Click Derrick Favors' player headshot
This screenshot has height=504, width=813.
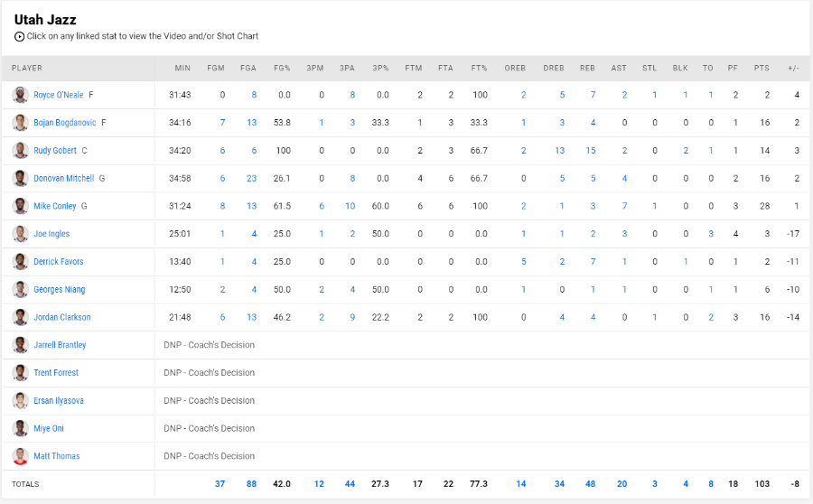(x=20, y=262)
